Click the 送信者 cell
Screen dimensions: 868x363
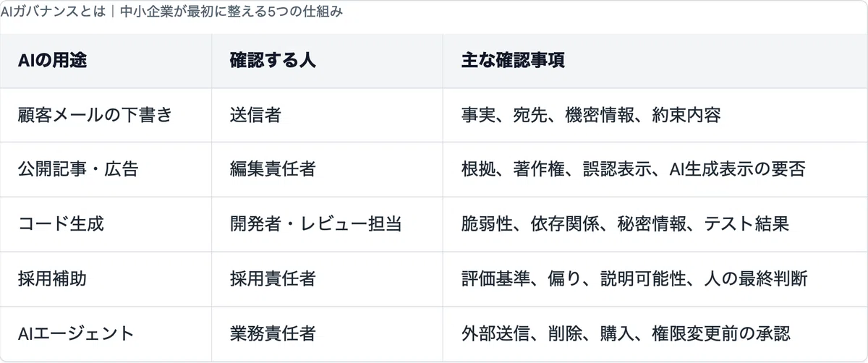point(327,115)
